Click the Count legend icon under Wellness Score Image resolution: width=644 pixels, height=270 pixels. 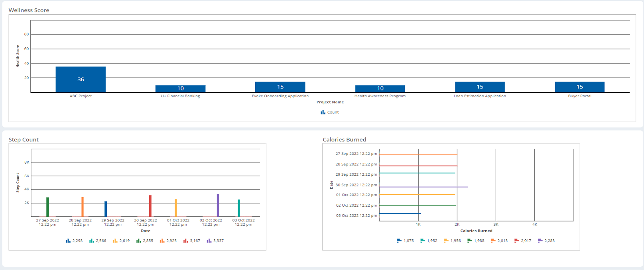323,112
